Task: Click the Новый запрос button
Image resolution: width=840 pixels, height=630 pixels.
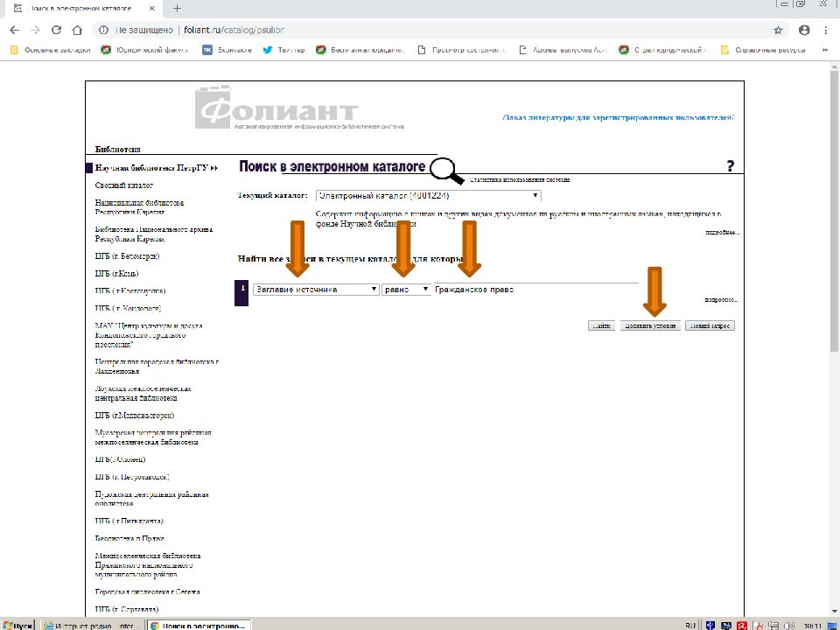Action: click(x=710, y=325)
